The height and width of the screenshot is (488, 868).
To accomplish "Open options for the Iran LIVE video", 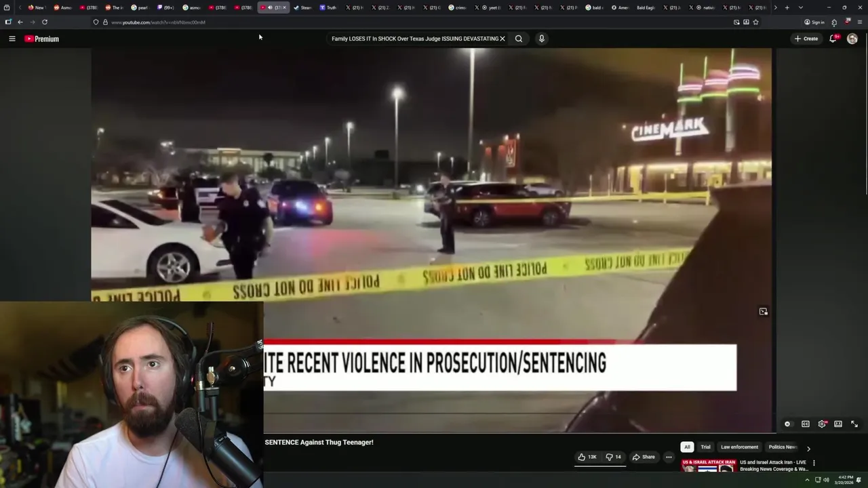I will coord(814,463).
